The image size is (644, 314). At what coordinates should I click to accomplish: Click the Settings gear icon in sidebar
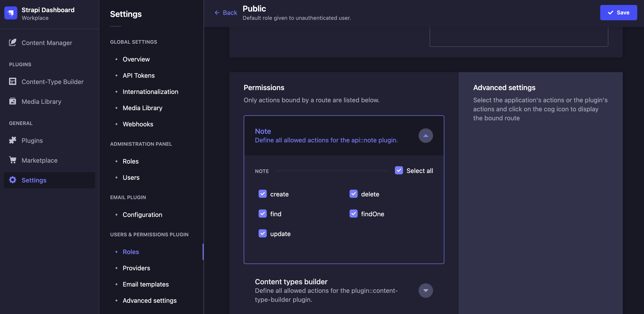[13, 180]
